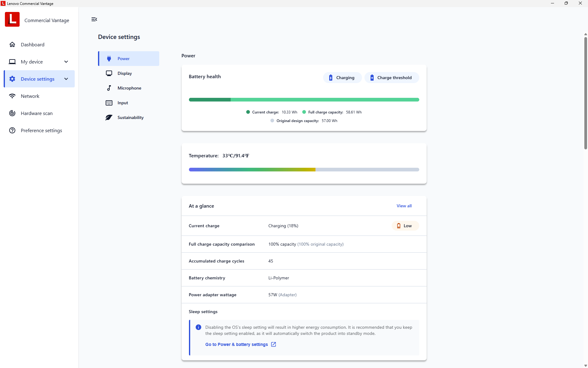Click the Low battery status badge
This screenshot has height=368, width=588.
pyautogui.click(x=405, y=226)
